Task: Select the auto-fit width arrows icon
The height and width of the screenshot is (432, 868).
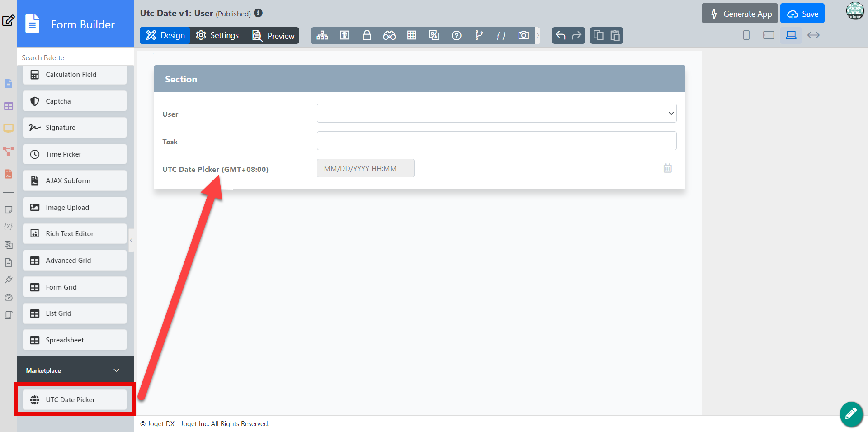Action: click(813, 35)
